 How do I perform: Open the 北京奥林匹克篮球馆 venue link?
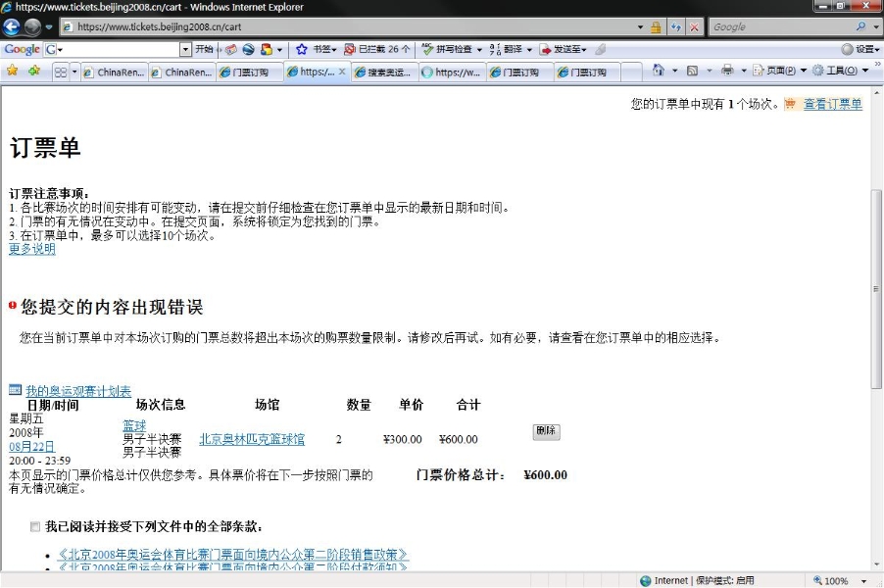click(252, 439)
